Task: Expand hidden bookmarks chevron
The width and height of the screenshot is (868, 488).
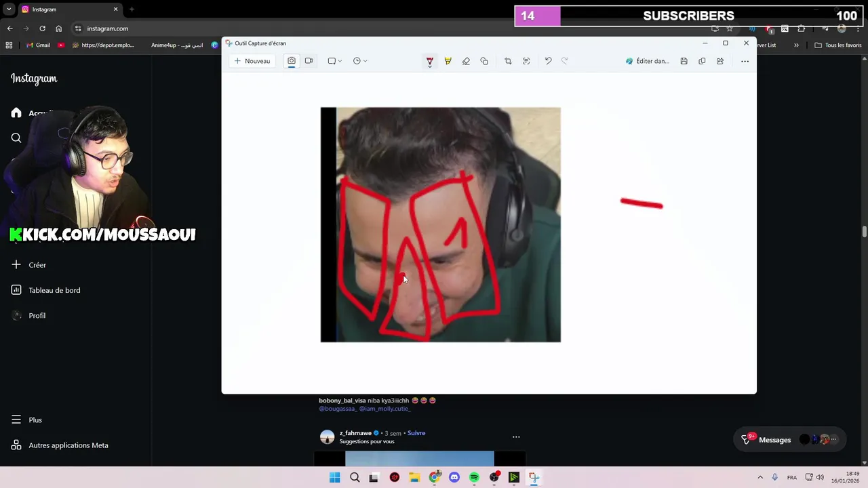Action: coord(796,45)
